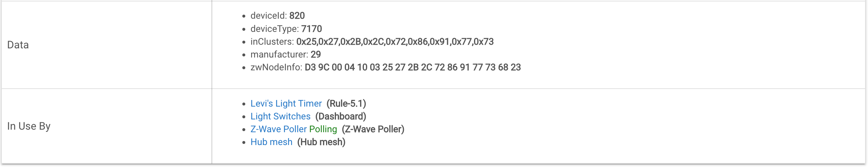Open the Levi's Light Timer rule link
The image size is (868, 167).
coord(286,104)
